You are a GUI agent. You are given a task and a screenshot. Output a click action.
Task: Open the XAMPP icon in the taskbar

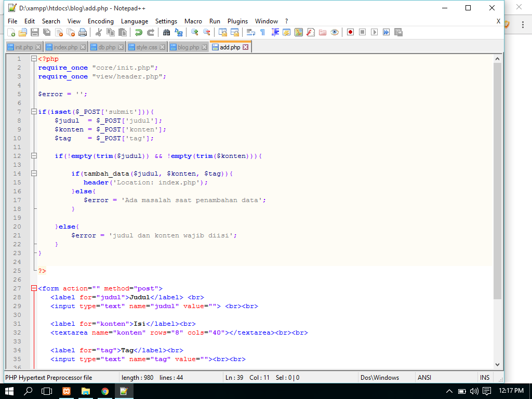pos(66,391)
